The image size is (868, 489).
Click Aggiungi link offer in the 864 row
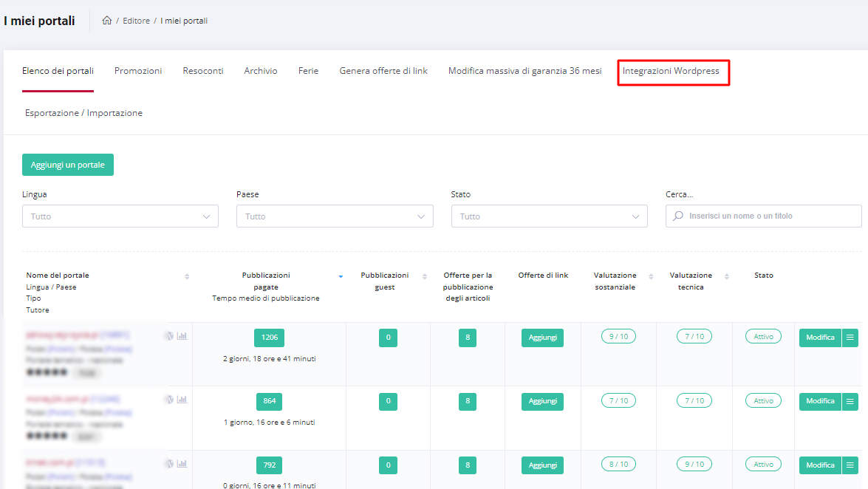pos(542,402)
